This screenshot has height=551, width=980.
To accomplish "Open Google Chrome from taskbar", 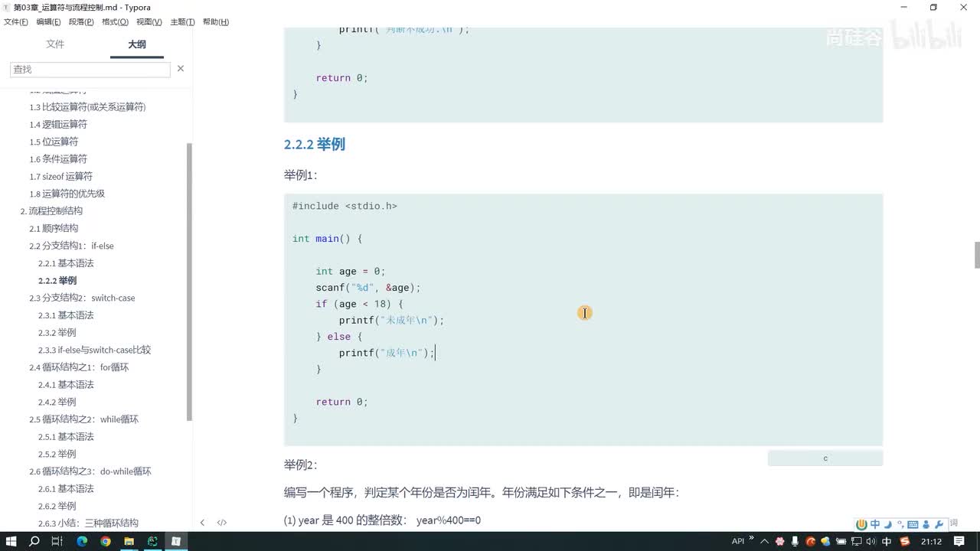I will point(106,541).
